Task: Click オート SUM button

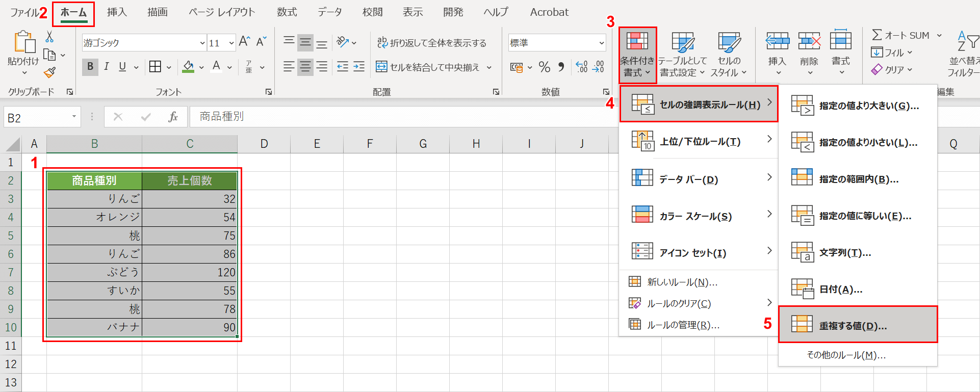Action: 900,35
